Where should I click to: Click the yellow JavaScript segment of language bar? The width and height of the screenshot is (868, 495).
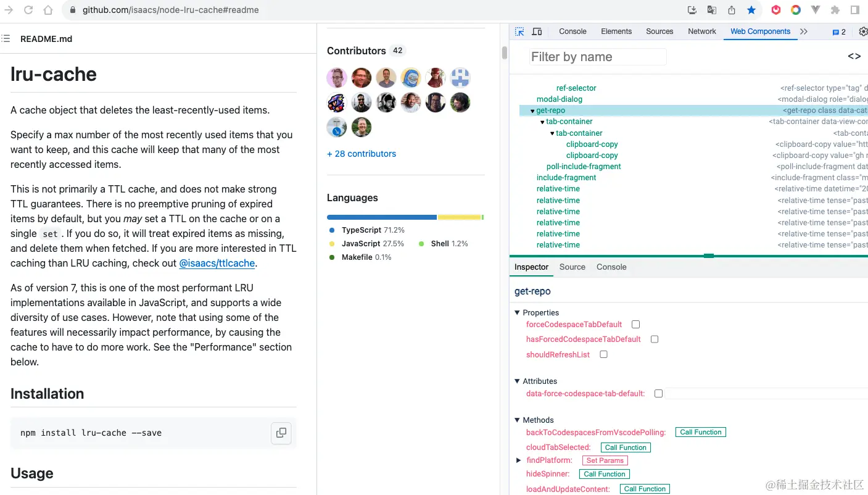459,217
